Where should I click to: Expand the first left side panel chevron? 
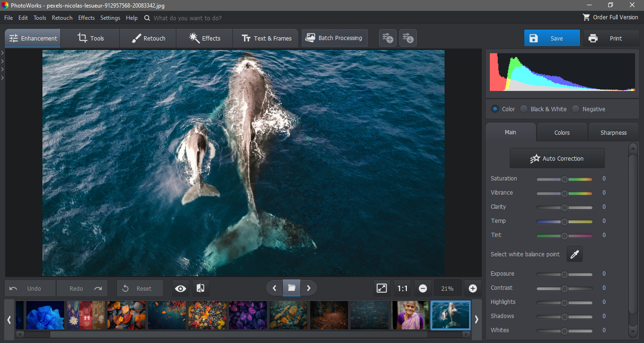click(x=2, y=52)
